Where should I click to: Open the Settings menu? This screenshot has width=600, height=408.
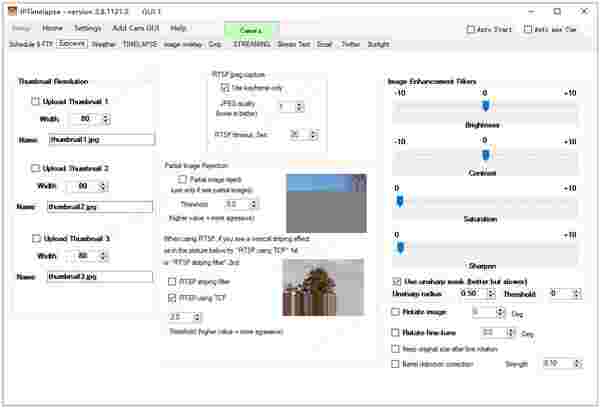[87, 28]
